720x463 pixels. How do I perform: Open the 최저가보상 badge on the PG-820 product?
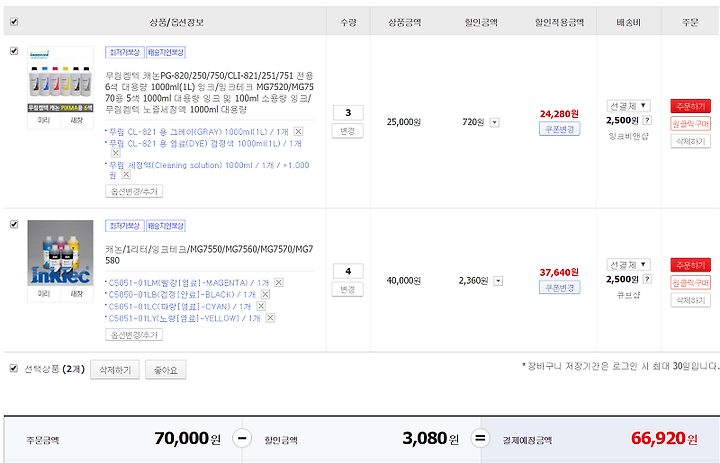[x=124, y=52]
